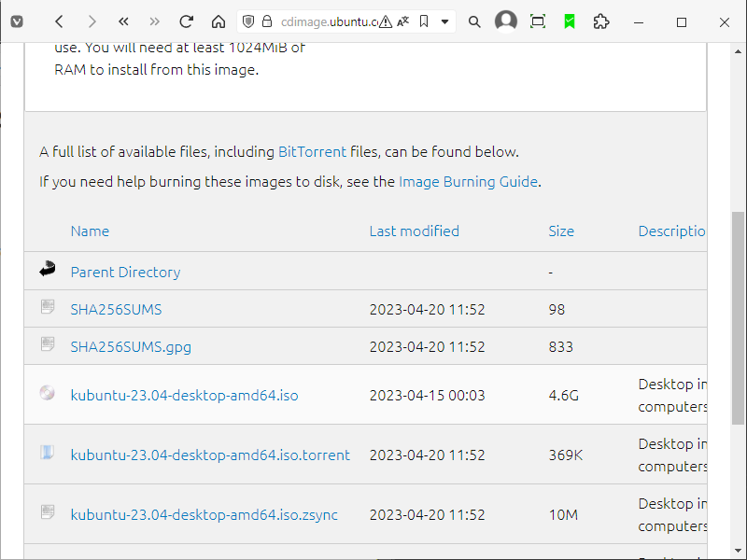Minimize the browser window
Viewport: 747px width, 560px height.
coord(639,21)
